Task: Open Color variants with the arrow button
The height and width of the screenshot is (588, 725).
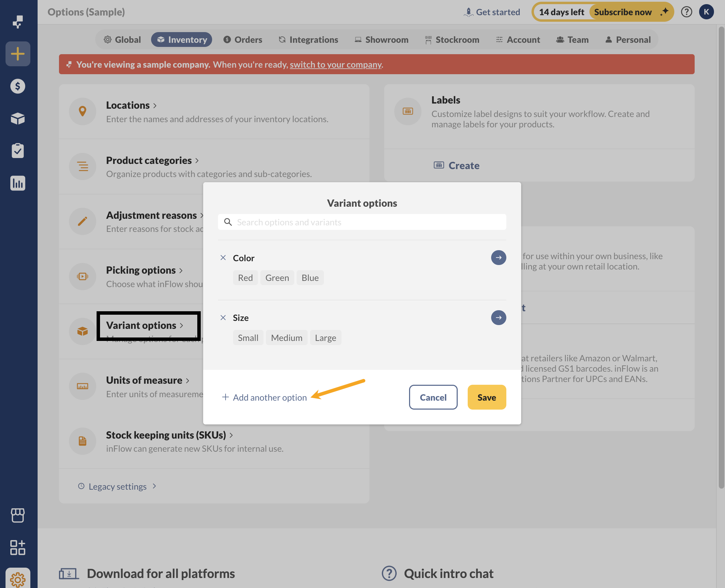Action: click(498, 257)
